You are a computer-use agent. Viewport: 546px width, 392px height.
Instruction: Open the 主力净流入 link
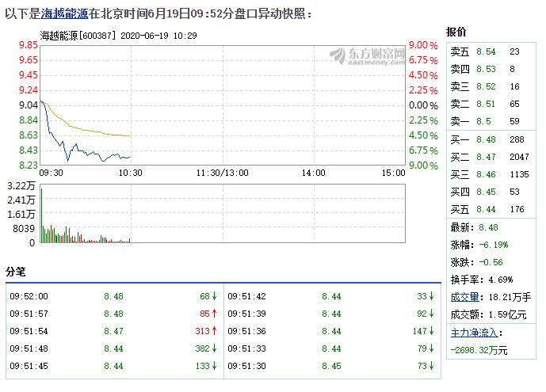tap(474, 333)
